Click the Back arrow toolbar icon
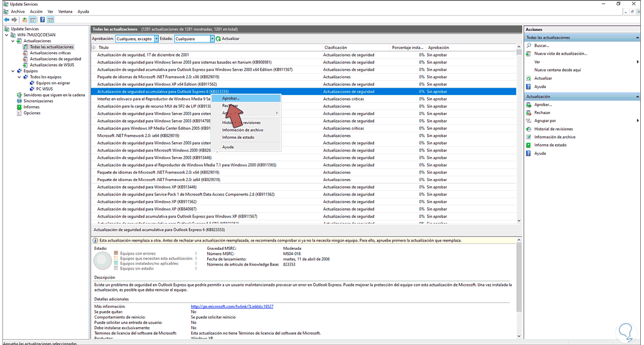The height and width of the screenshot is (345, 644). pyautogui.click(x=6, y=19)
